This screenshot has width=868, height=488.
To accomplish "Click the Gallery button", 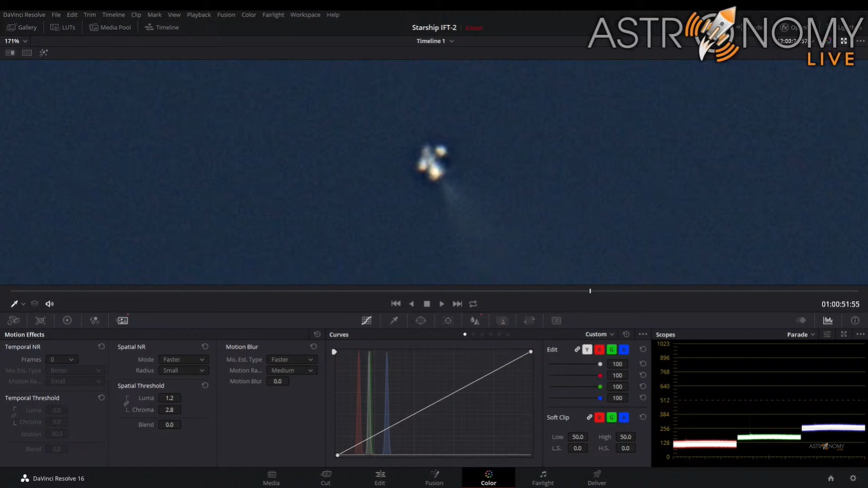I will click(x=22, y=27).
